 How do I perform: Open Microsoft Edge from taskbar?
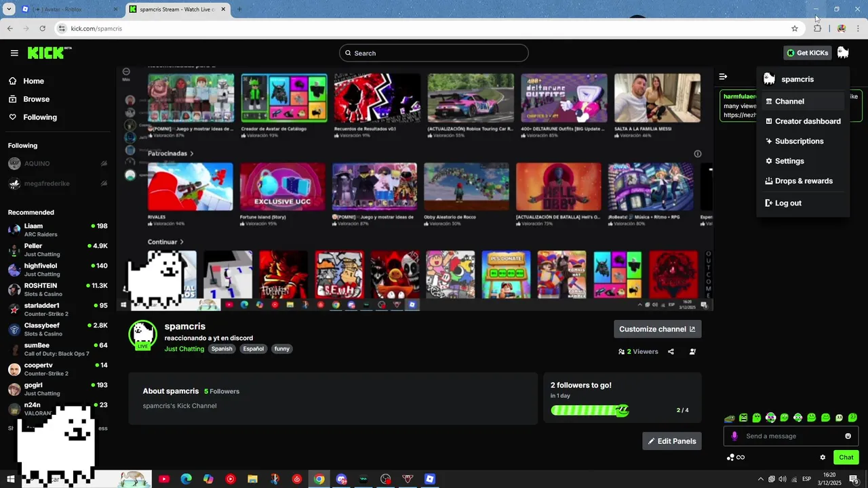tap(186, 479)
